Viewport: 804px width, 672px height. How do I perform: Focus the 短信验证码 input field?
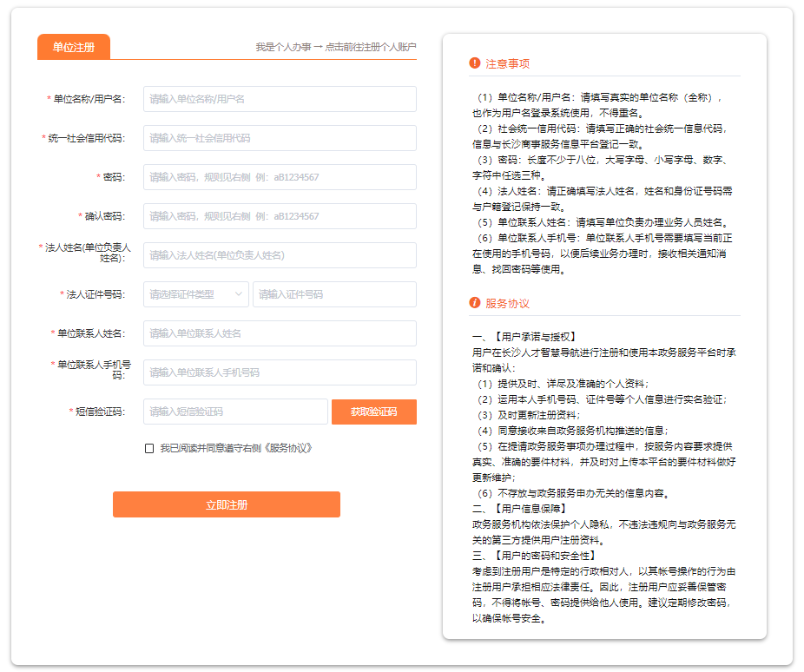tap(235, 412)
